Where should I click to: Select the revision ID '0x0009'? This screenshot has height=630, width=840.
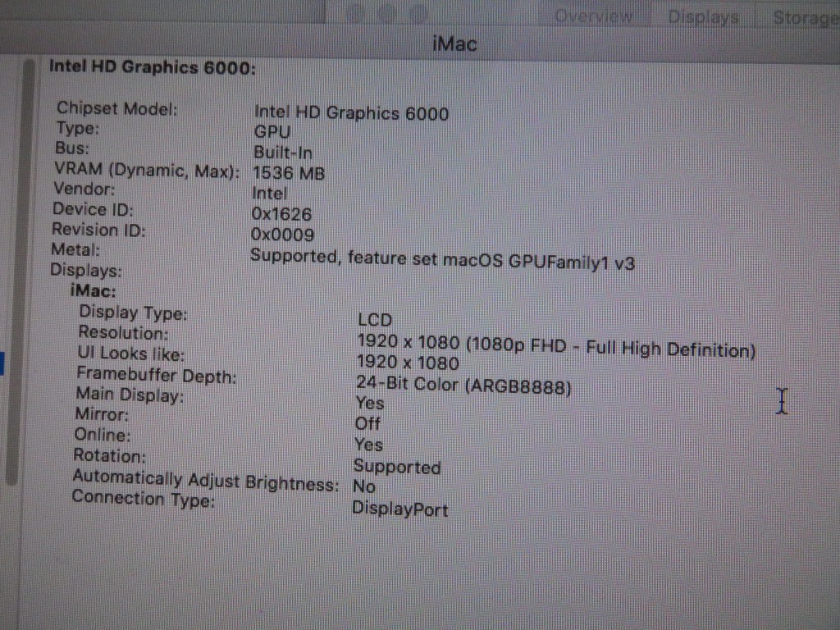(282, 235)
